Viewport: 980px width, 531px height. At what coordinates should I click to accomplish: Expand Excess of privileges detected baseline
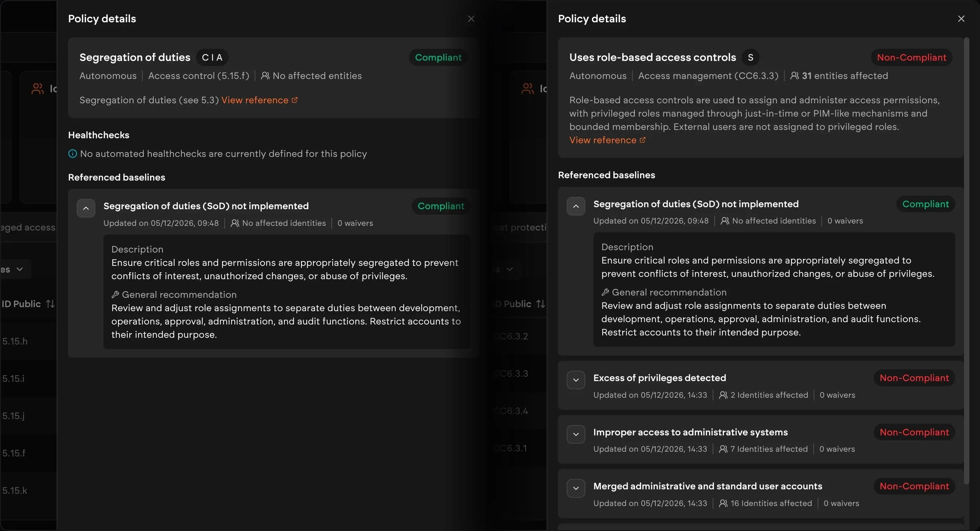click(576, 380)
